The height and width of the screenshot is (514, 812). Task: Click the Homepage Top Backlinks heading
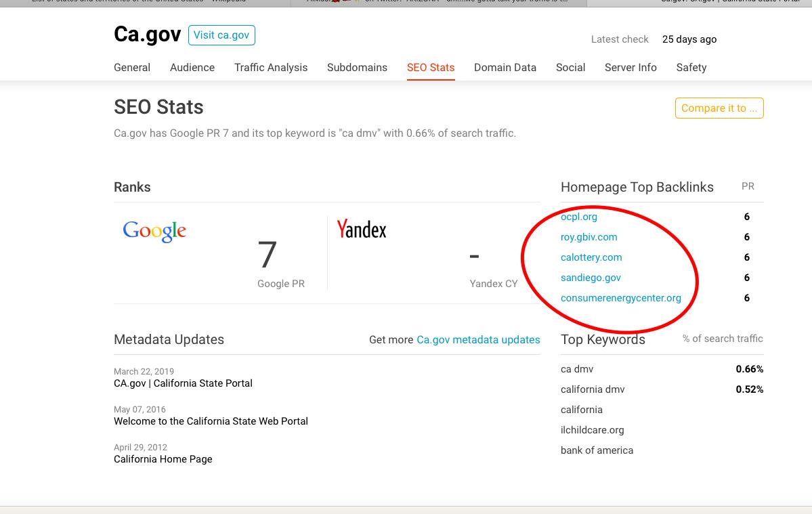637,188
